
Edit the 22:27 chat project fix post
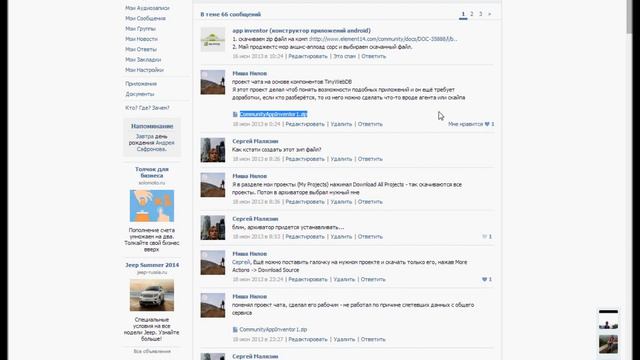(x=308, y=340)
